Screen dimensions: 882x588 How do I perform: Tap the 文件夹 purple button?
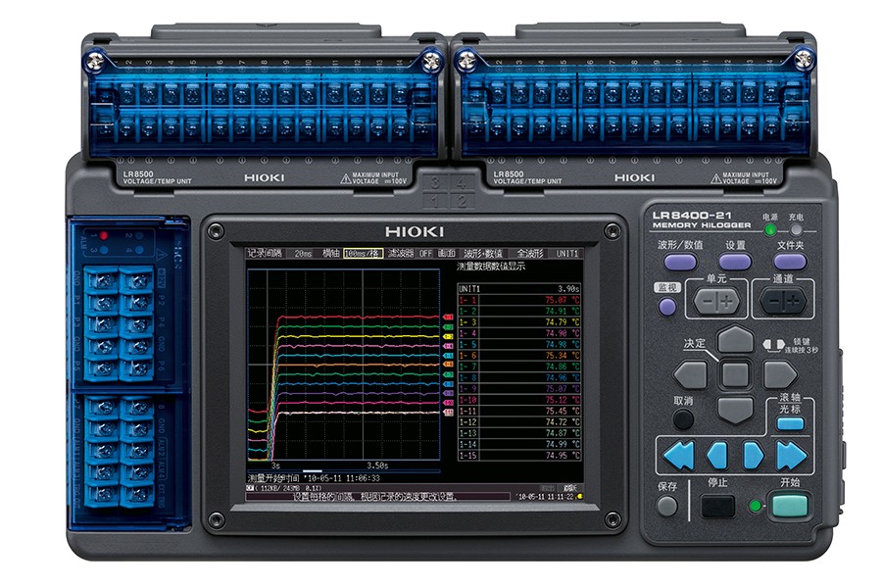pyautogui.click(x=790, y=263)
